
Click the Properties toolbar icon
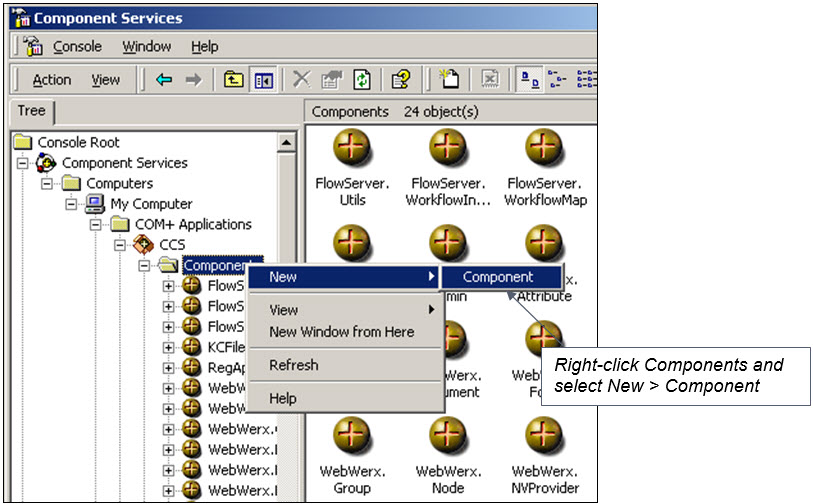coord(332,80)
